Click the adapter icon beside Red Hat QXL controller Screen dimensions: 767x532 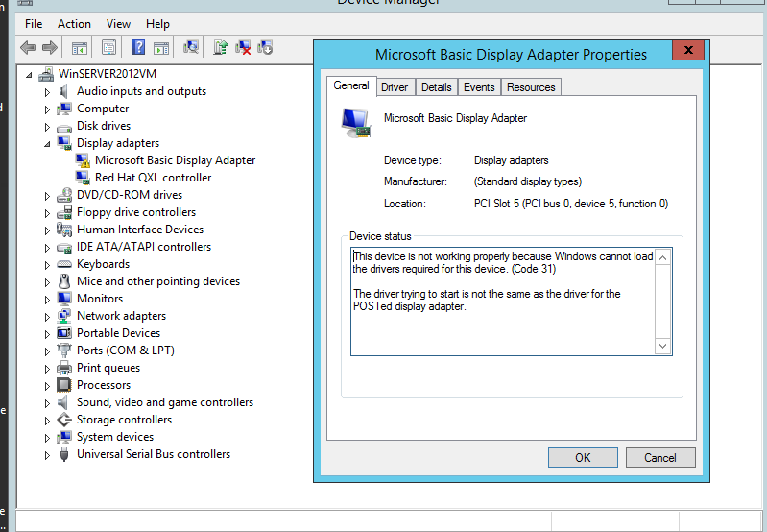click(83, 178)
